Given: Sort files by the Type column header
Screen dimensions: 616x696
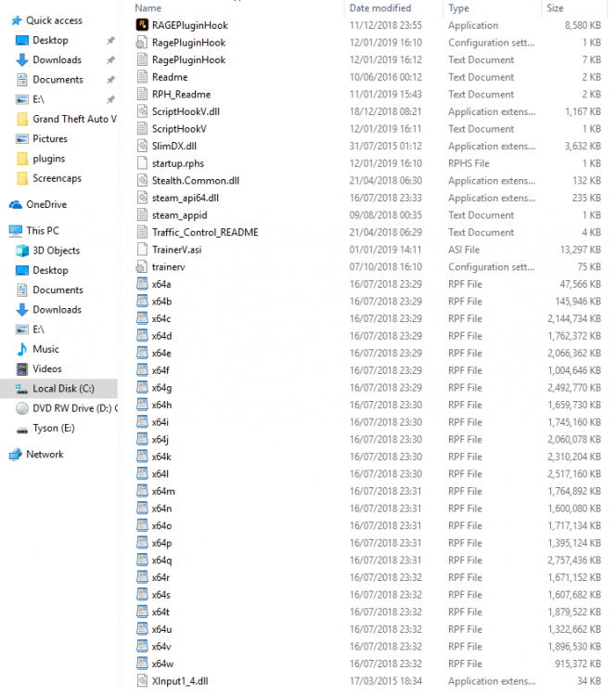Looking at the screenshot, I should (x=458, y=8).
